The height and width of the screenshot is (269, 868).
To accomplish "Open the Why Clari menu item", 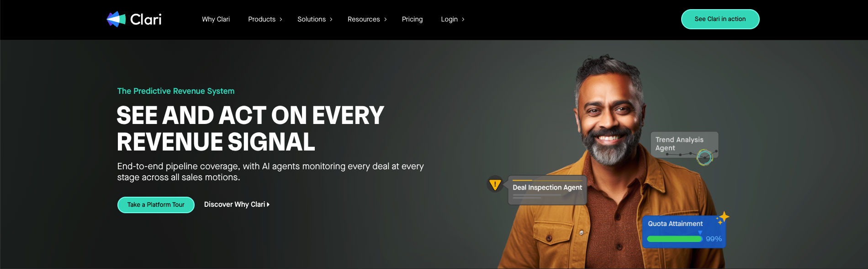I will pos(216,19).
